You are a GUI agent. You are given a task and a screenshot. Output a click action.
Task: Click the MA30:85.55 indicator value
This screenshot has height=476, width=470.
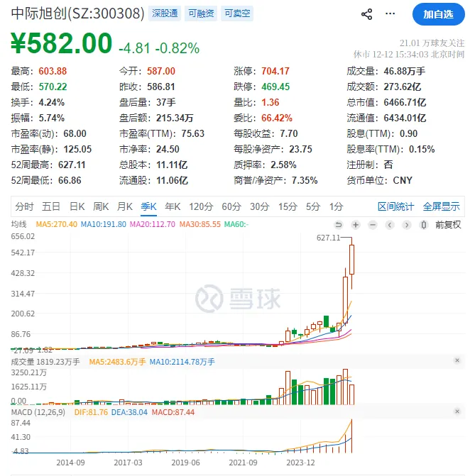pyautogui.click(x=200, y=224)
